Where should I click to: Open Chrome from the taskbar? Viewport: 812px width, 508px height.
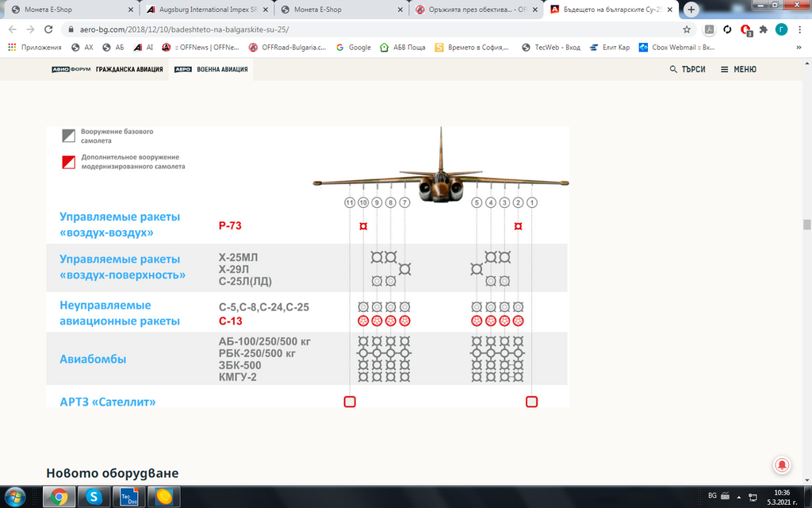point(59,497)
